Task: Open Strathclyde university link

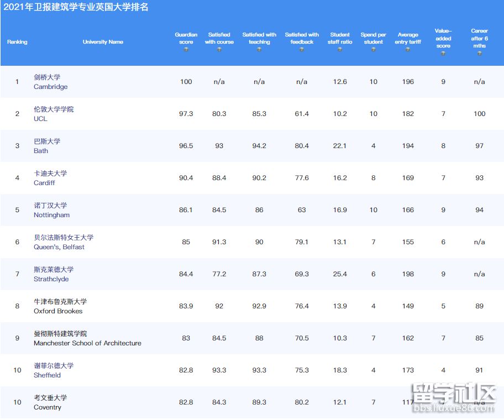Action: pos(51,279)
